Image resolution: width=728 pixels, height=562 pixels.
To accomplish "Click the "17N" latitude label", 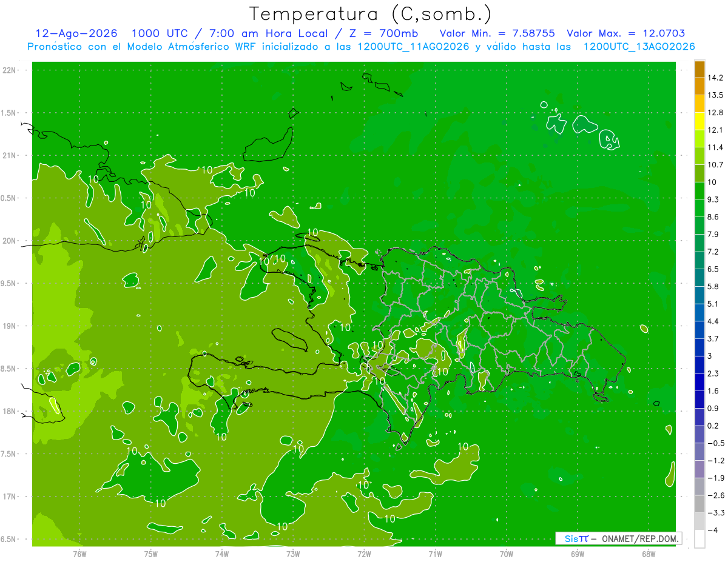I will (9, 497).
